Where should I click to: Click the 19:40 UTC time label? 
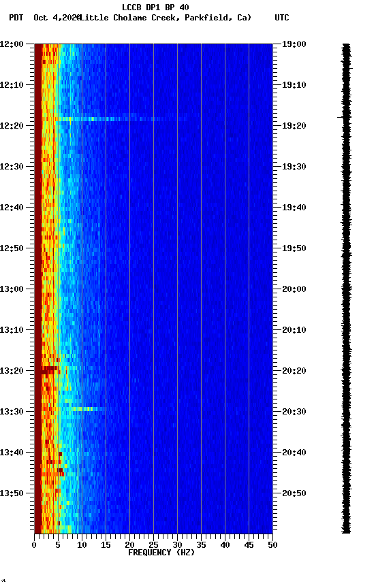[x=294, y=208]
